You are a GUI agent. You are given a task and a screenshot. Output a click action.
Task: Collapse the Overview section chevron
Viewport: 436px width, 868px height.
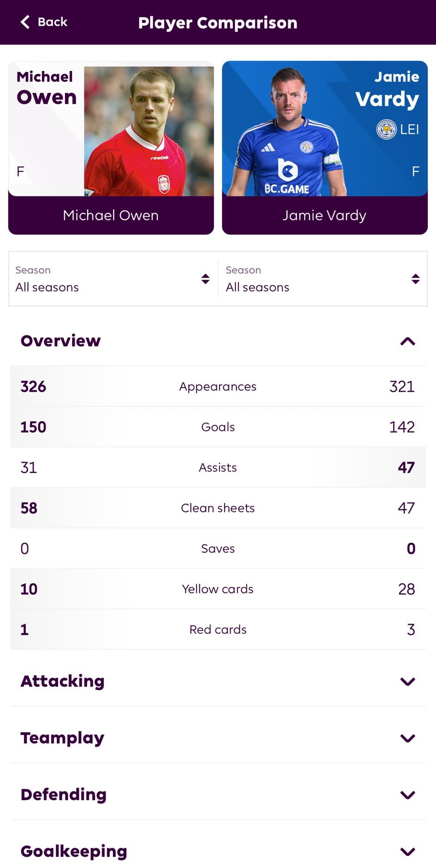tap(407, 341)
